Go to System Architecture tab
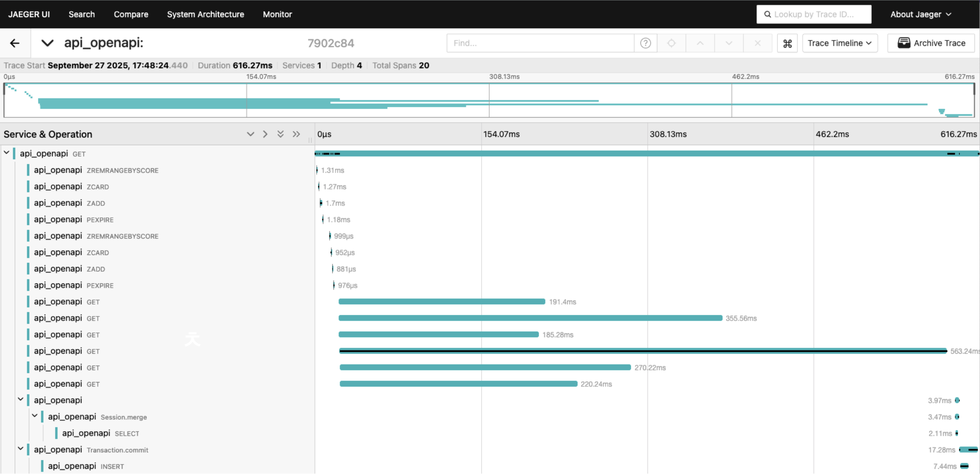The width and height of the screenshot is (980, 474). (x=205, y=14)
